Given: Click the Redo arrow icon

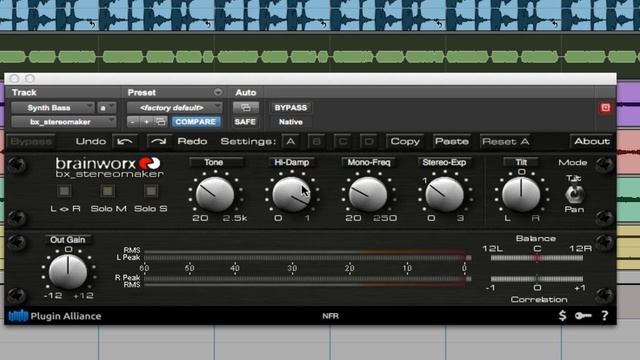Looking at the screenshot, I should pyautogui.click(x=158, y=141).
